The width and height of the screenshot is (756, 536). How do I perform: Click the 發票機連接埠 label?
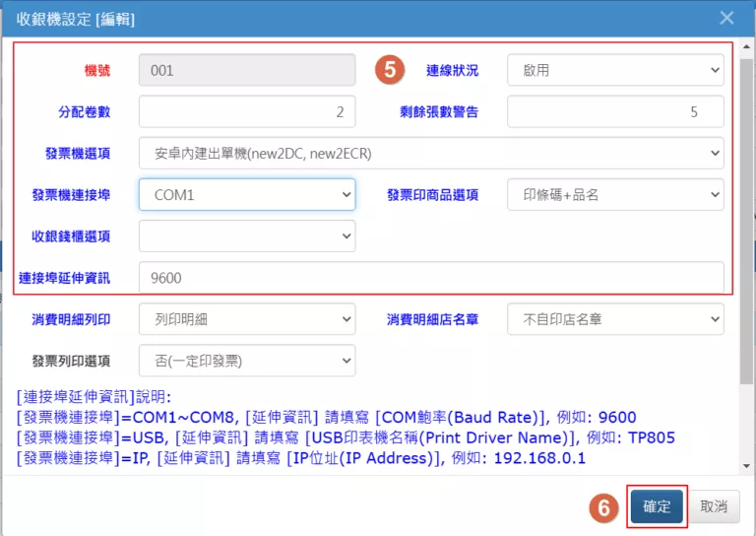coord(71,195)
